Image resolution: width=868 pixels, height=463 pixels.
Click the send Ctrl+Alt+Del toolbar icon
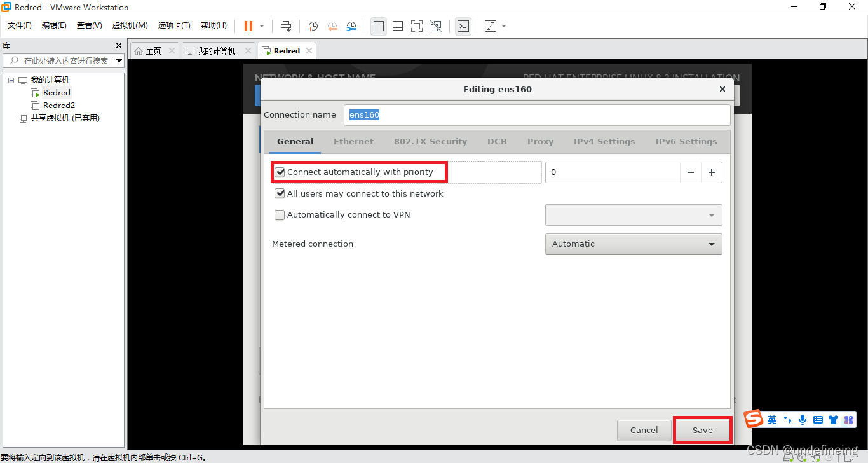286,26
